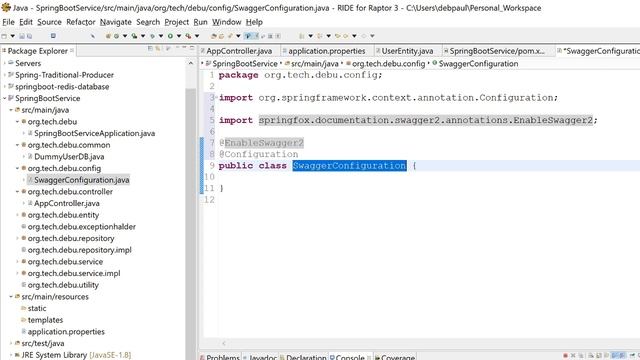
Task: Click the editor horizontal scroll left arrow
Action: (224, 343)
